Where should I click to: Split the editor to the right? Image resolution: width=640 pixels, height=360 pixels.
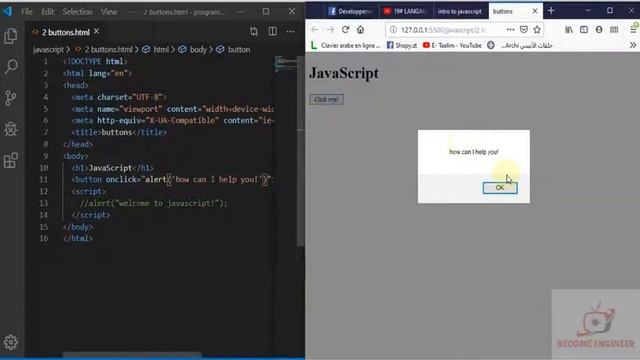272,31
